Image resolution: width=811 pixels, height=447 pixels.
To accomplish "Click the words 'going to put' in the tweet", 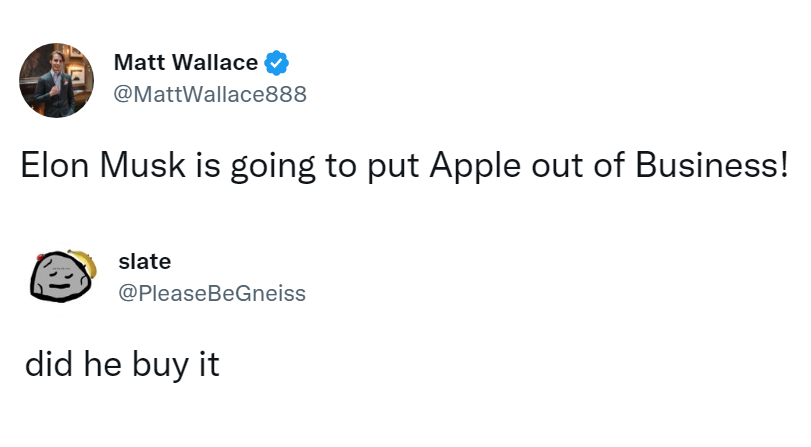I will [324, 167].
